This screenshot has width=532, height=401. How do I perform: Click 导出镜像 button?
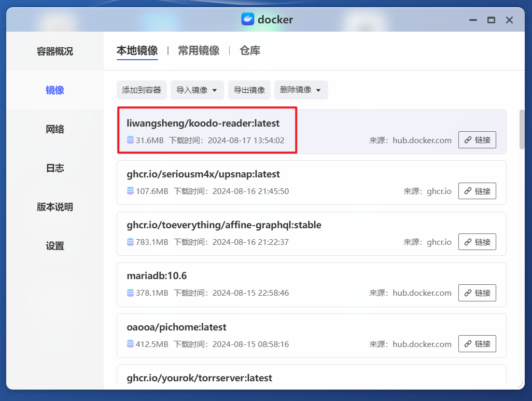[x=249, y=90]
